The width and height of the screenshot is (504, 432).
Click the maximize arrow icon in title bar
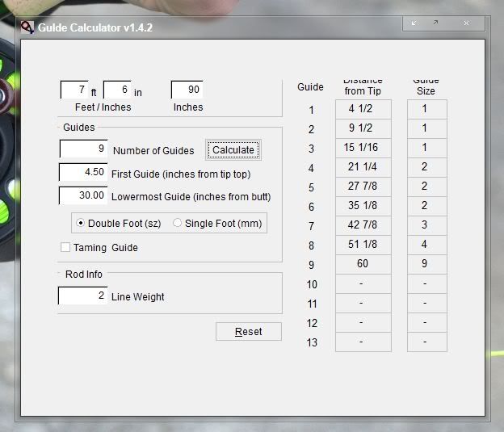tap(435, 23)
